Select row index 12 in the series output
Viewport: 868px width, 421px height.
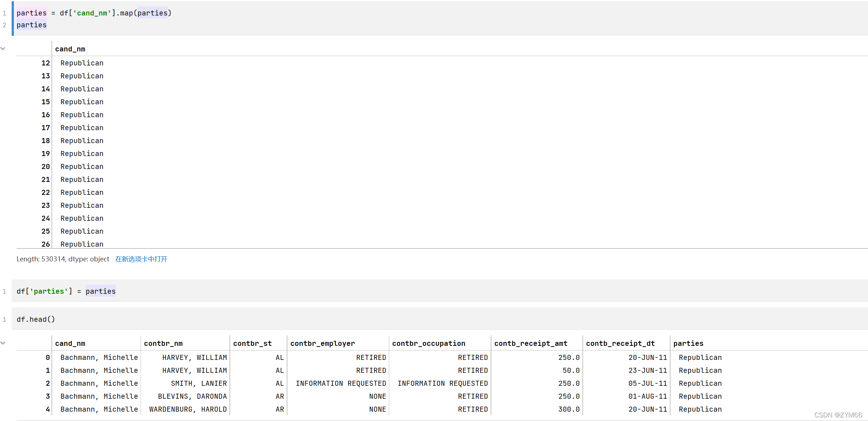point(45,63)
